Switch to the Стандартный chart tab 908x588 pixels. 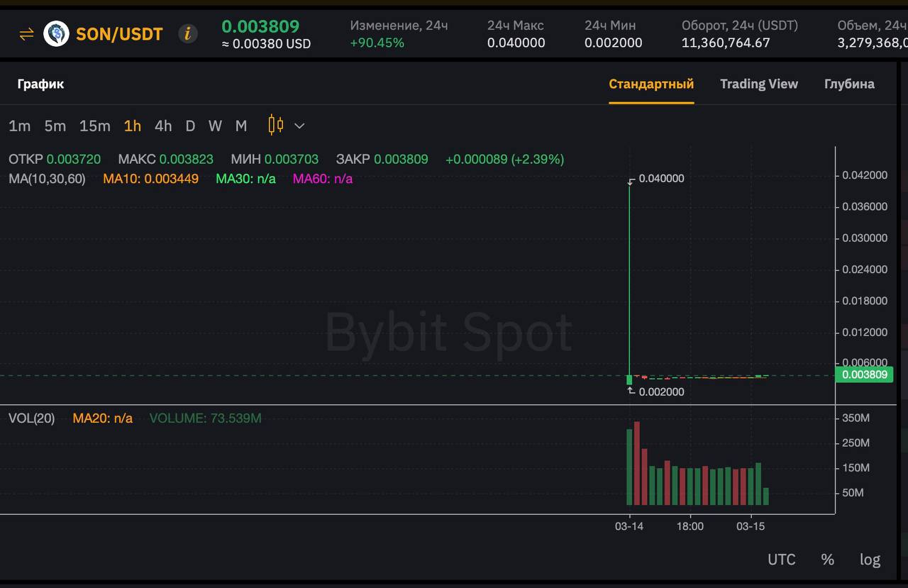[651, 84]
